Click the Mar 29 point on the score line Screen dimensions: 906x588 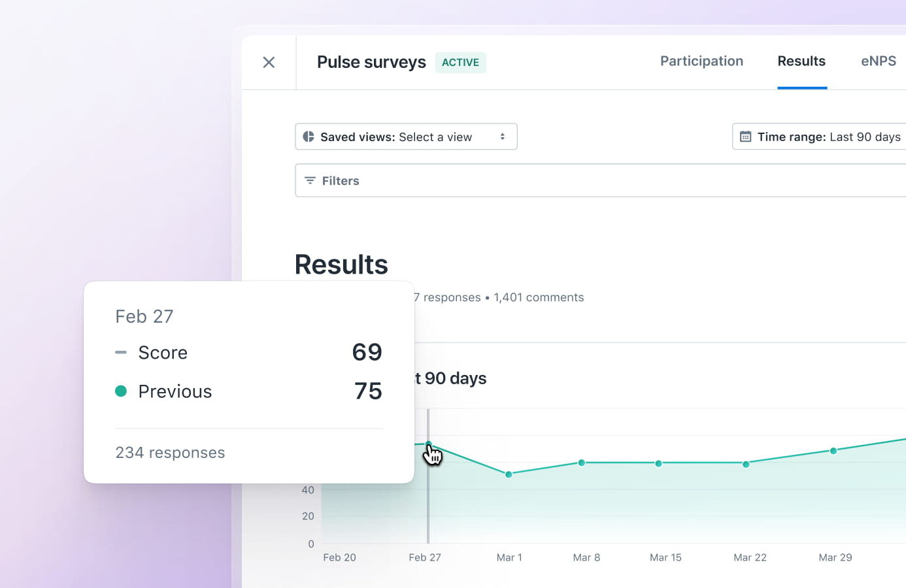pyautogui.click(x=833, y=450)
